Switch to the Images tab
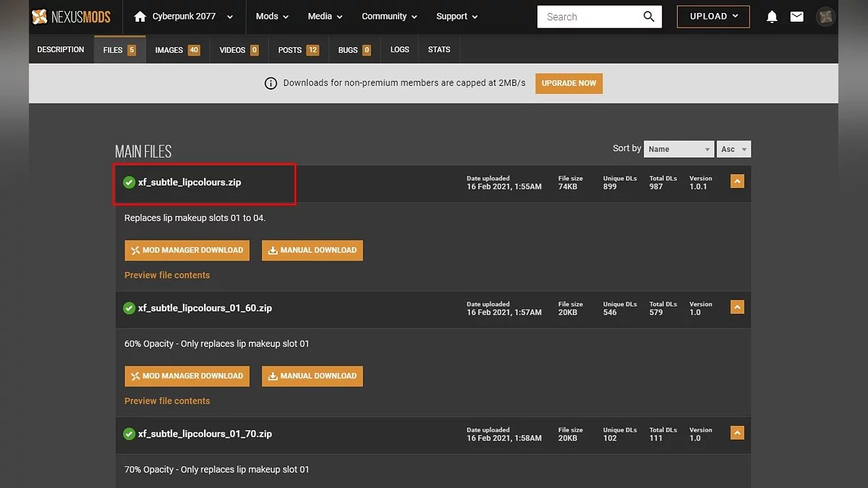Viewport: 868px width, 488px height. point(176,50)
